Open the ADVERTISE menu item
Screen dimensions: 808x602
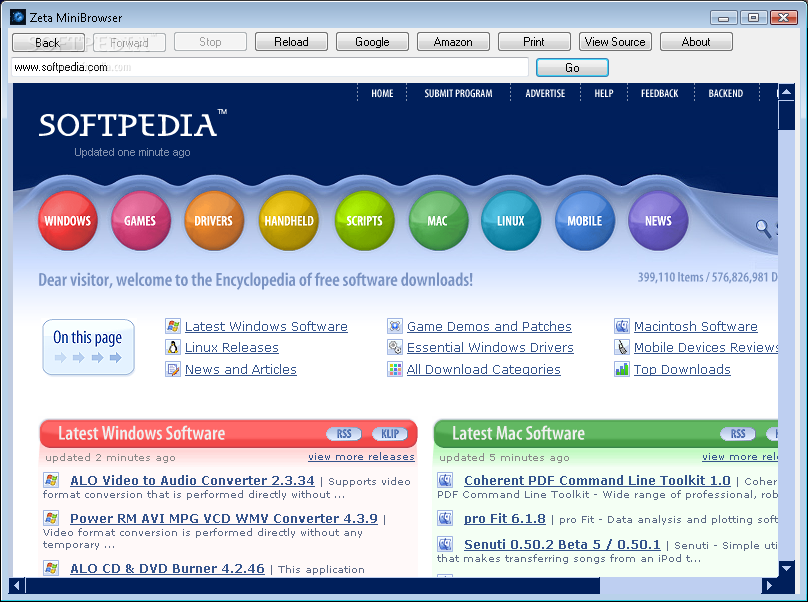pos(545,93)
